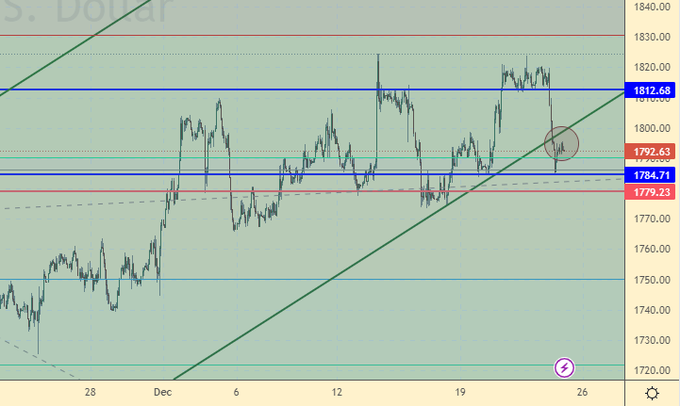This screenshot has width=680, height=406.
Task: Open chart settings gear icon
Action: click(652, 393)
